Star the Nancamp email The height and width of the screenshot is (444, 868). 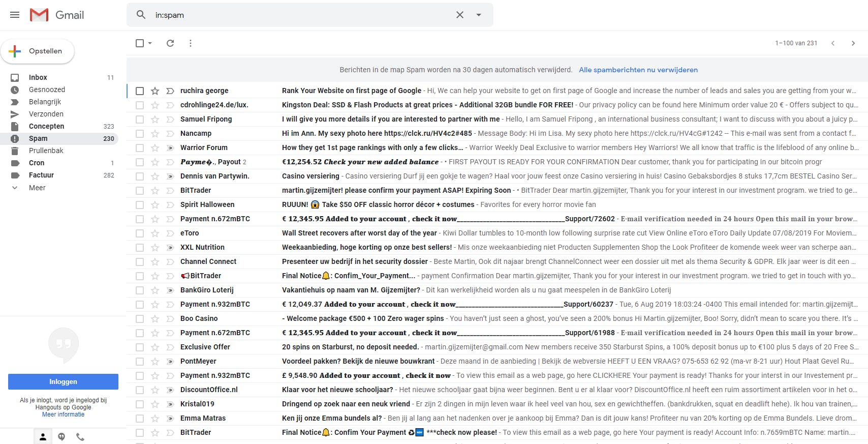tap(155, 133)
